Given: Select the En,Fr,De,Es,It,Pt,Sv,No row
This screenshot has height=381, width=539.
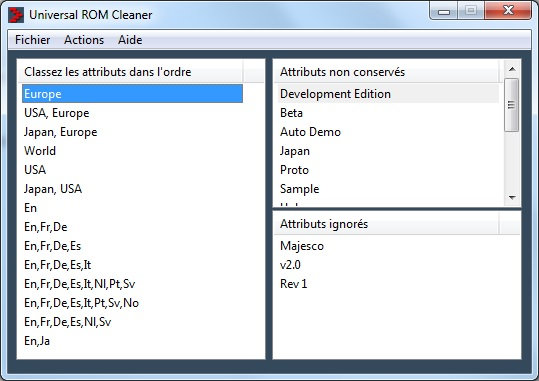Looking at the screenshot, I should click(132, 303).
